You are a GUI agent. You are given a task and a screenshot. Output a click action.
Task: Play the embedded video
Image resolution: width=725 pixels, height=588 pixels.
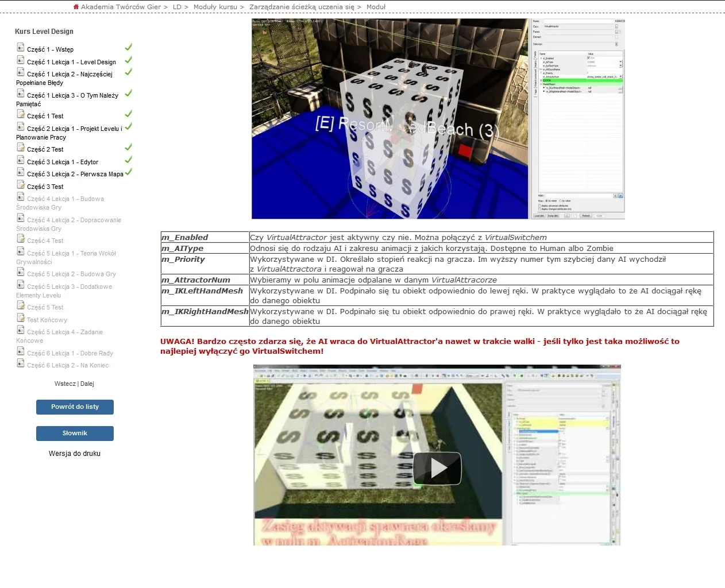[437, 468]
